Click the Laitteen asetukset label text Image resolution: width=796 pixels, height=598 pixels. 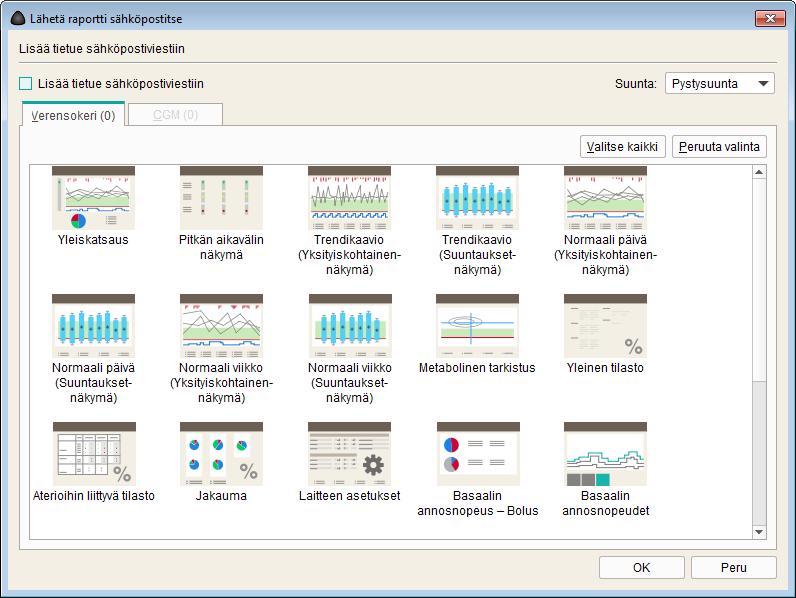tap(349, 495)
